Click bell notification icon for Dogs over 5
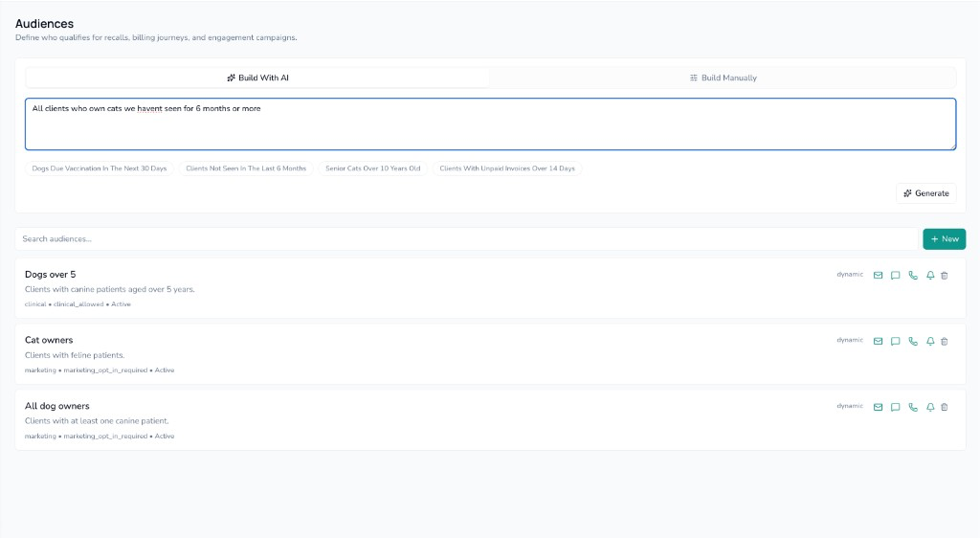The width and height of the screenshot is (980, 538). pos(930,275)
